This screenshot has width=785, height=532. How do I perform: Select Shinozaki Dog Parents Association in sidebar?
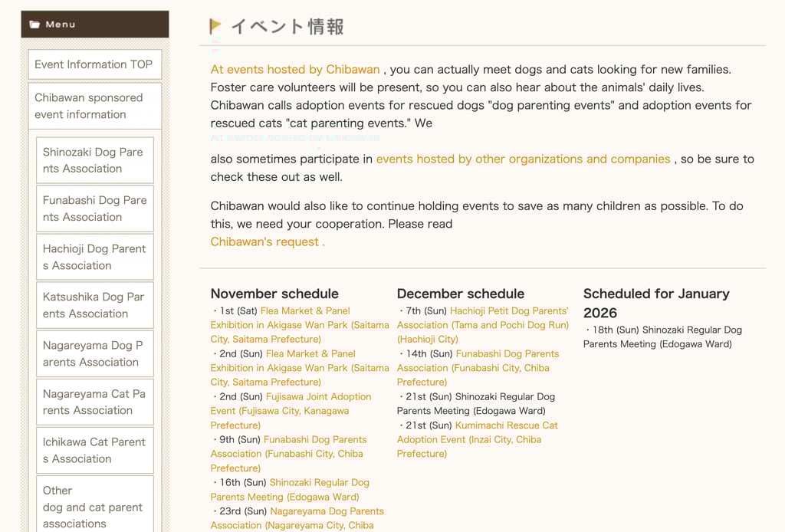(x=95, y=160)
